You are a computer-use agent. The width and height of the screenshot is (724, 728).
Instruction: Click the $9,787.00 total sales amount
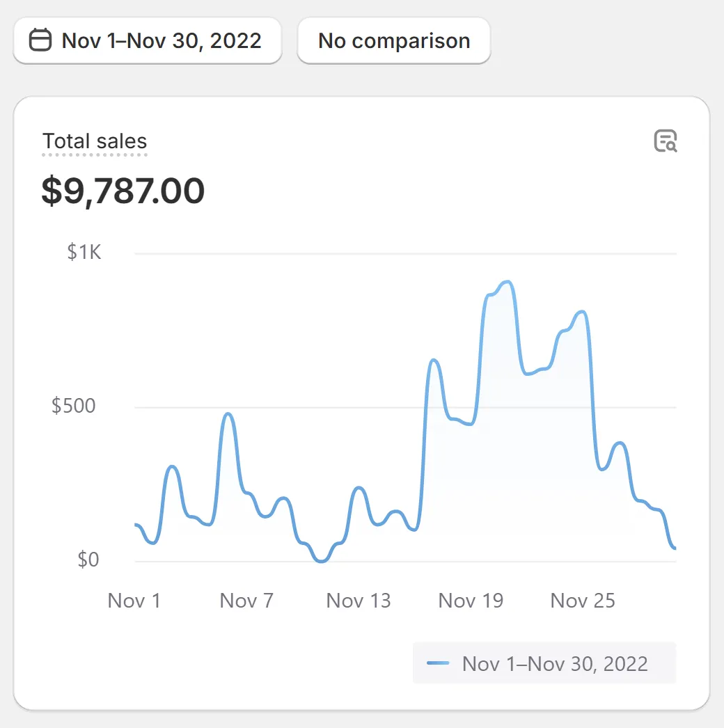point(123,191)
